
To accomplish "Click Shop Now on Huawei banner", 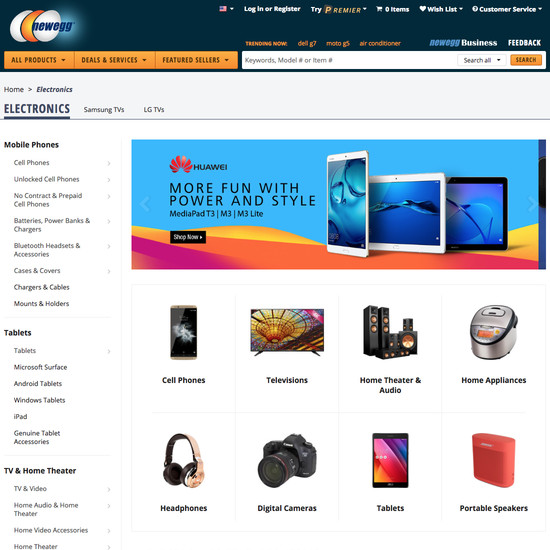I will click(188, 237).
